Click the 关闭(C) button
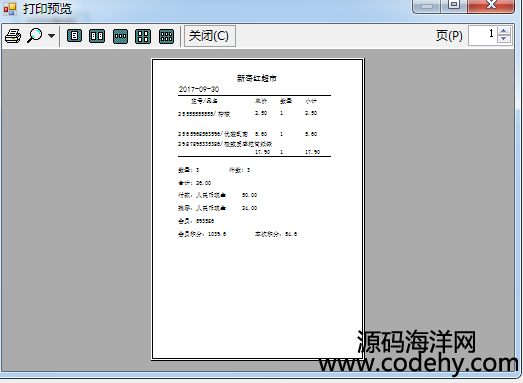523x383 pixels. (x=210, y=36)
